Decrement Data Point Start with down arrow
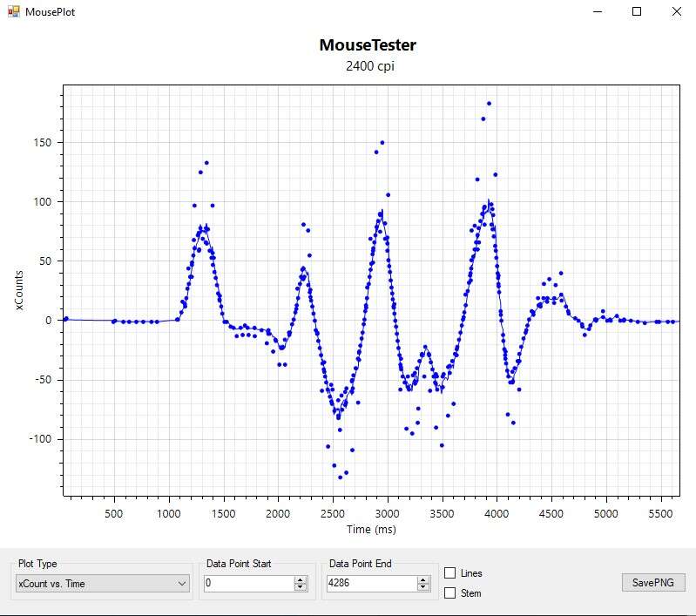 301,588
